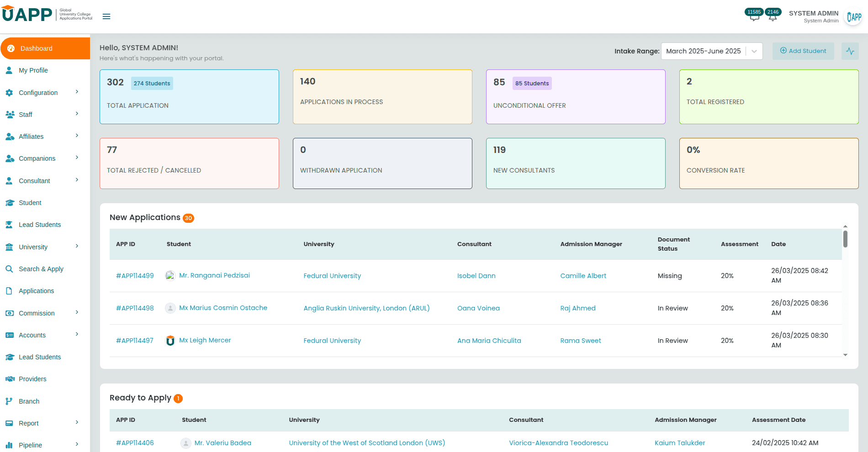The width and height of the screenshot is (868, 452).
Task: Click the Commission money icon
Action: point(9,313)
